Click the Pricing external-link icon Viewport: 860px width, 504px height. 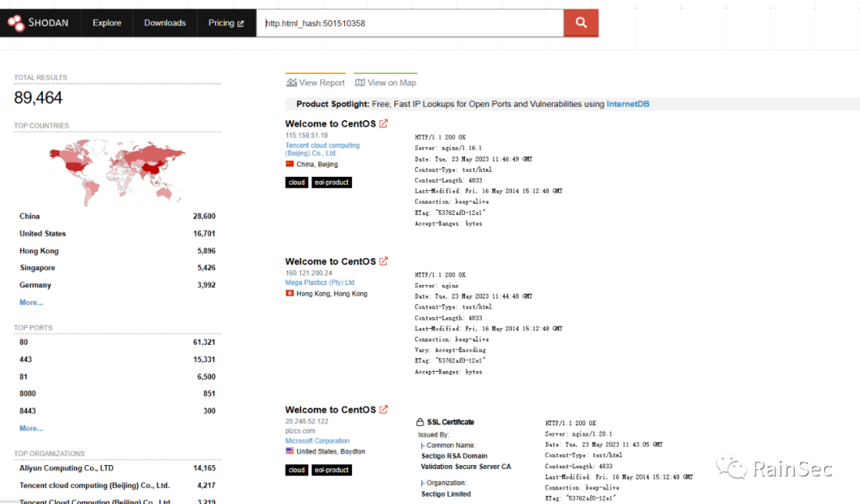pyautogui.click(x=240, y=24)
